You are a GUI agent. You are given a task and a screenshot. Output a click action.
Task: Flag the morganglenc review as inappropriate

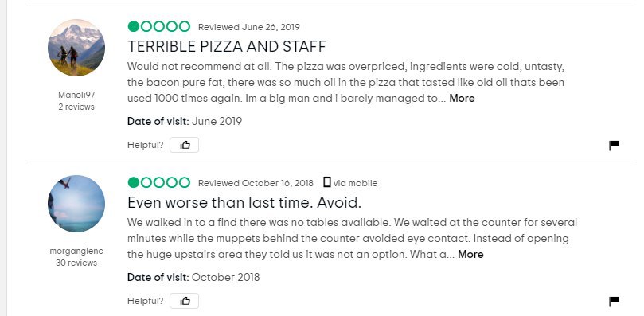click(x=614, y=302)
